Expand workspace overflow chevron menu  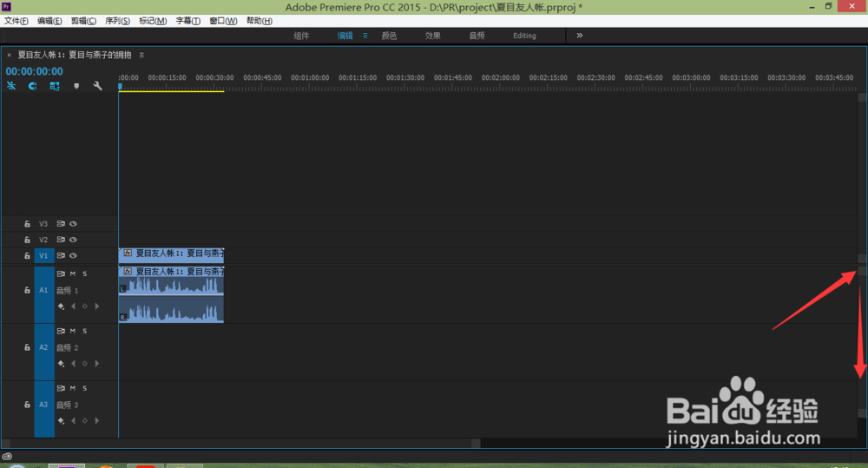point(580,36)
